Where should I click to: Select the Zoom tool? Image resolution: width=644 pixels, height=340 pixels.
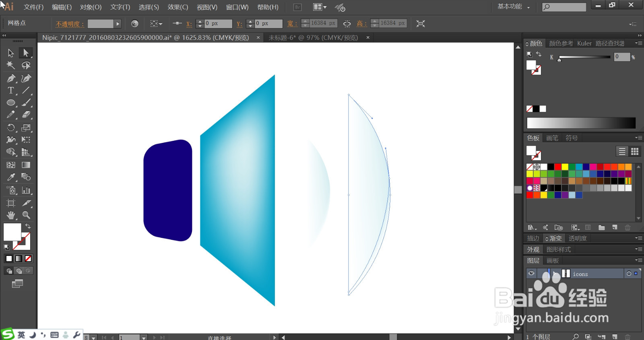coord(26,215)
